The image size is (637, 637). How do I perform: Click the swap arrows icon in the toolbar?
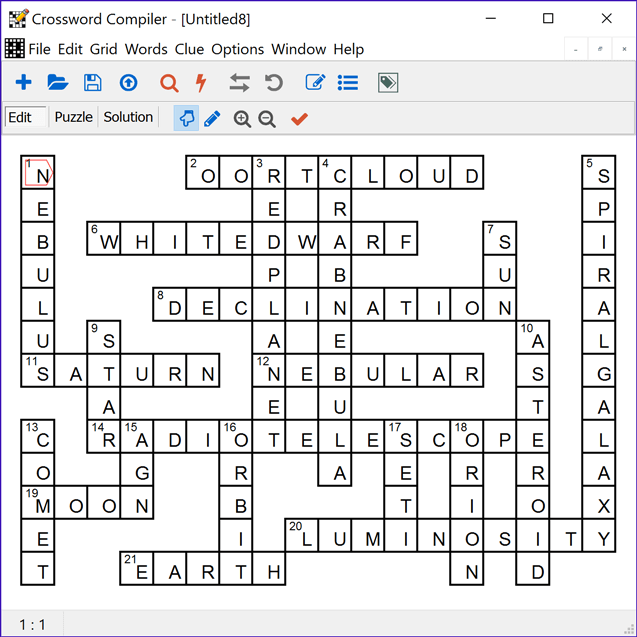pos(240,83)
